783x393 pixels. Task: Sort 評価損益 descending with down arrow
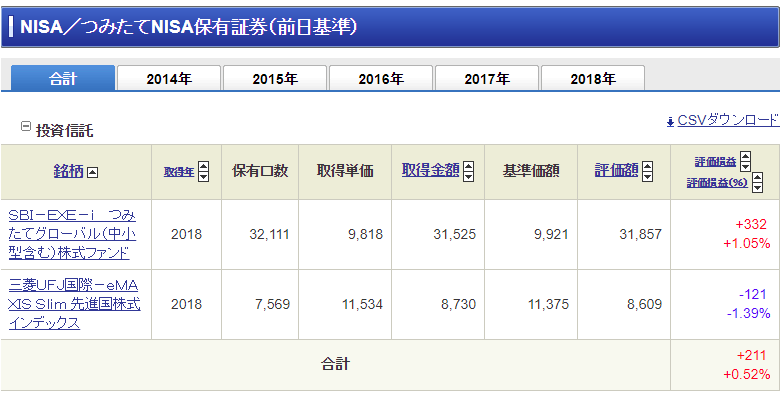click(x=745, y=166)
